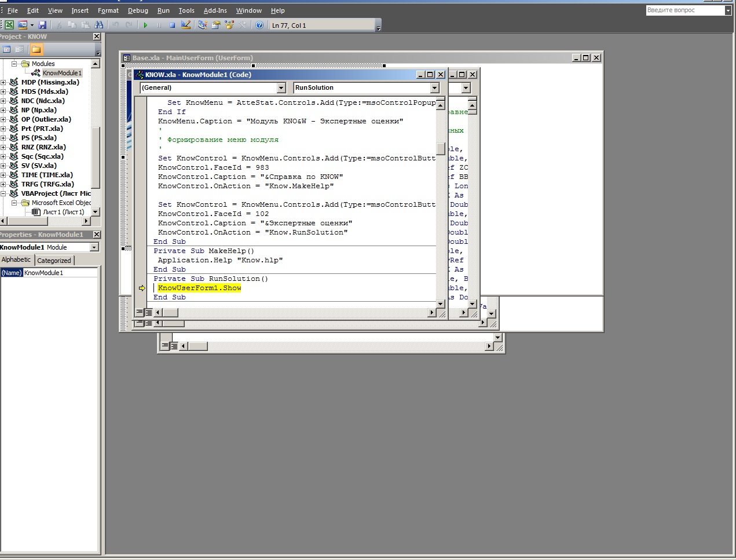Run the macro with the green Play icon

(145, 25)
